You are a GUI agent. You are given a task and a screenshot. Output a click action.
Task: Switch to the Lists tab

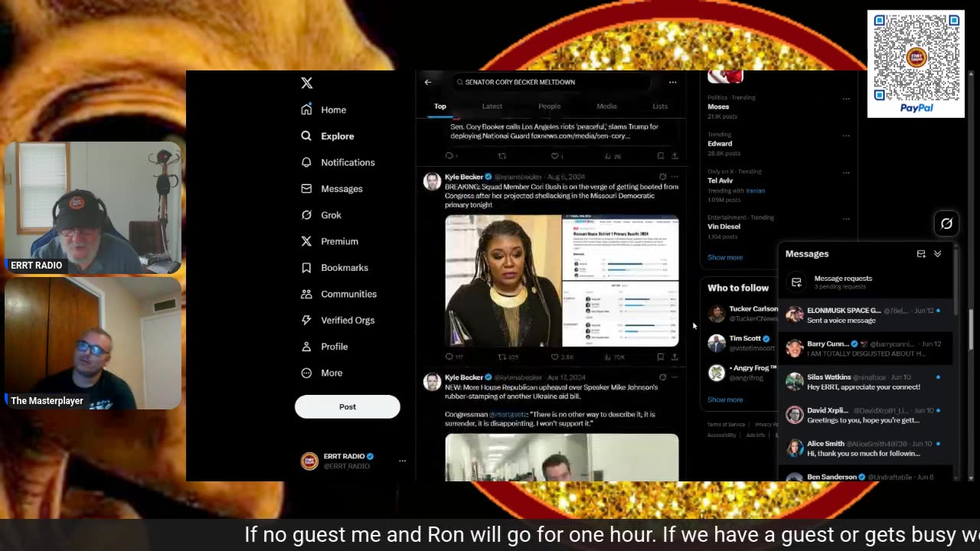click(660, 106)
